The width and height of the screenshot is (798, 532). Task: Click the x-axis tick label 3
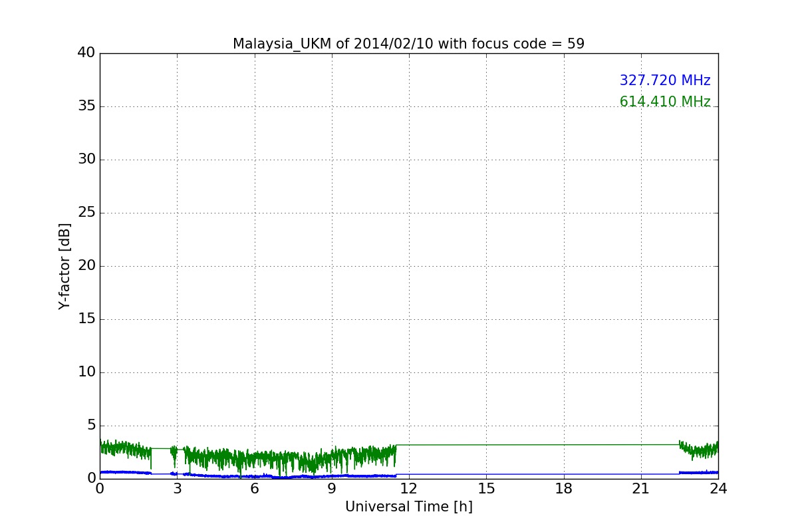click(x=177, y=489)
